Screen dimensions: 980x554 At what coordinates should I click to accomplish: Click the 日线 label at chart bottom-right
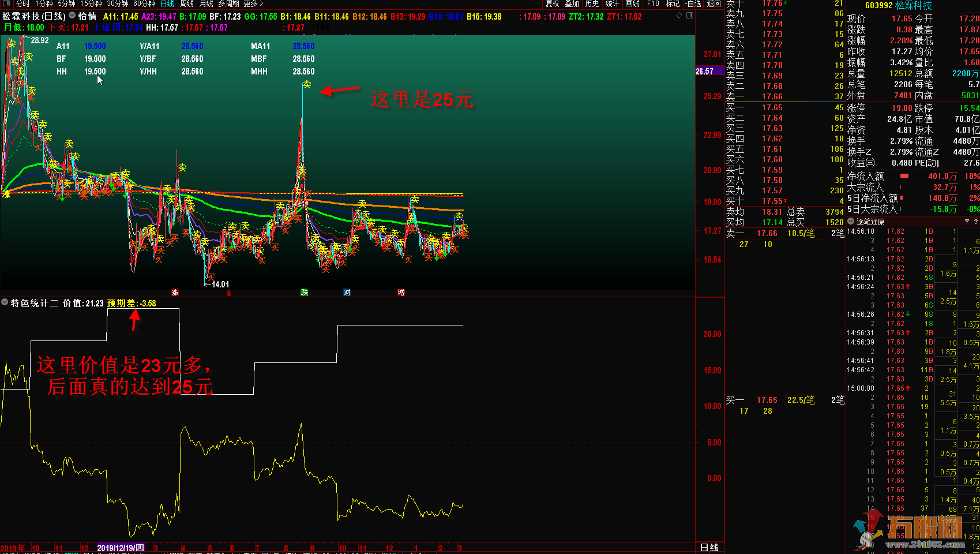point(709,548)
